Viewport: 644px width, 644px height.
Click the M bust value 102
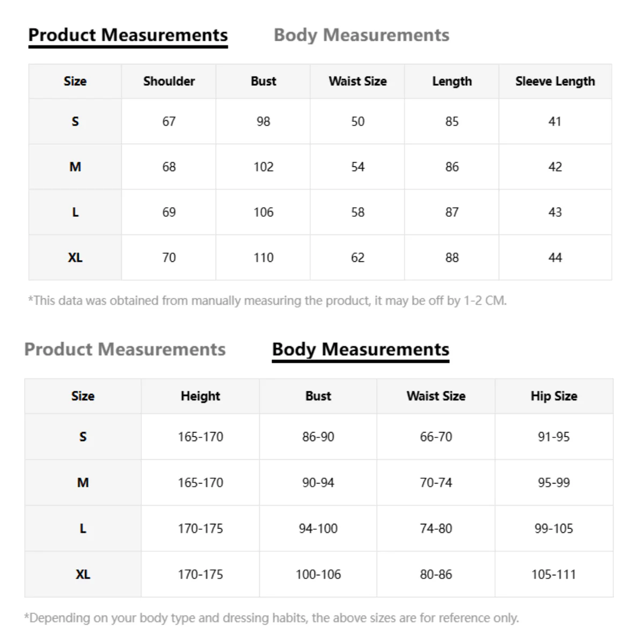tap(264, 167)
